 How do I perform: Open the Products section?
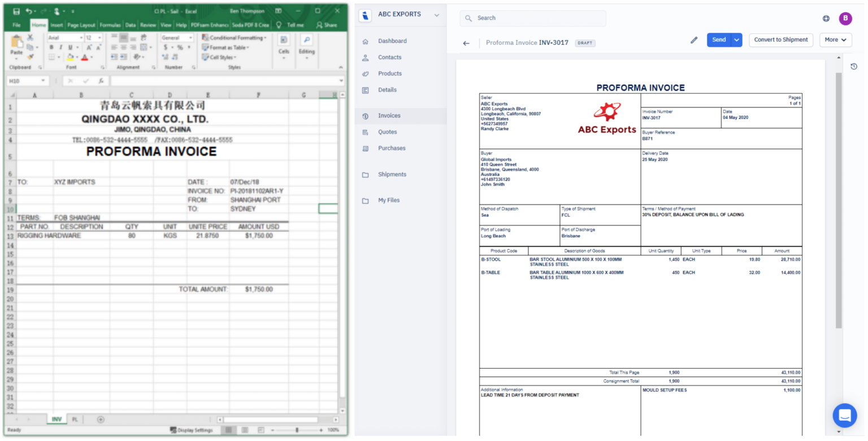pos(389,73)
